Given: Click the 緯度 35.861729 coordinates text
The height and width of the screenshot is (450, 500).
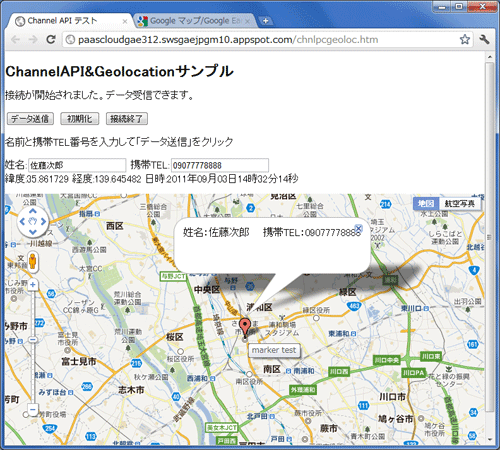Looking at the screenshot, I should click(37, 179).
